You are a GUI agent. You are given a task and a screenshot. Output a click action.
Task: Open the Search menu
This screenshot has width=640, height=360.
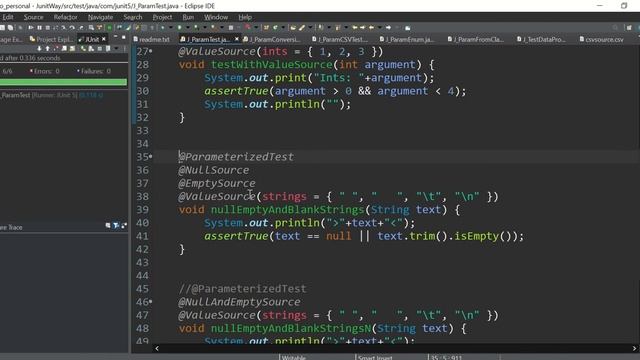tap(133, 17)
